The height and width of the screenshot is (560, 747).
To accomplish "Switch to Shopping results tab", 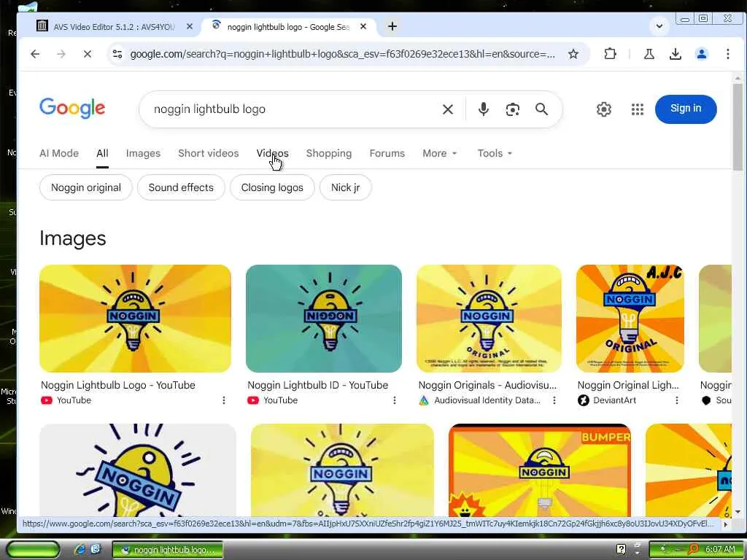I will pyautogui.click(x=329, y=153).
